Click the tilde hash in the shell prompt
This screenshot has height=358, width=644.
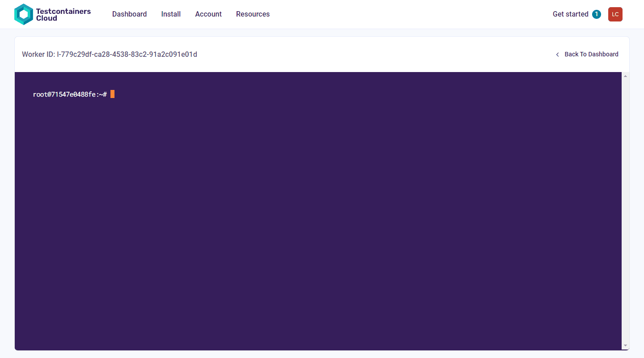[x=103, y=94]
